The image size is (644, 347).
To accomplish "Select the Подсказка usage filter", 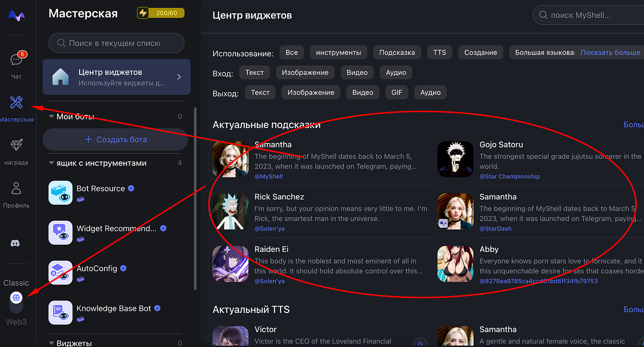I will [397, 52].
